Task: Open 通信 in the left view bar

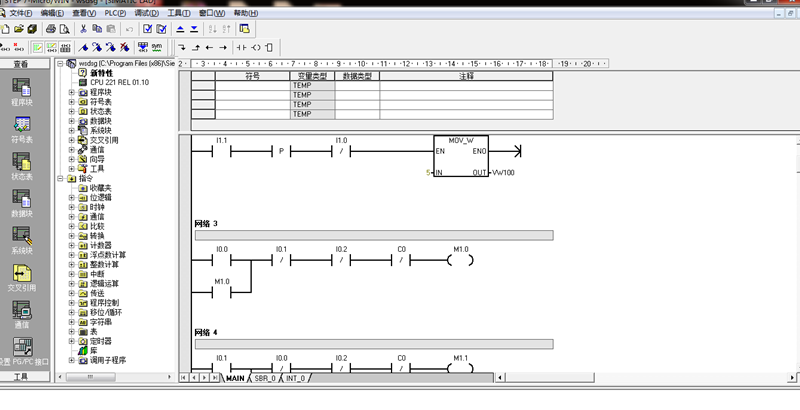Action: [22, 315]
